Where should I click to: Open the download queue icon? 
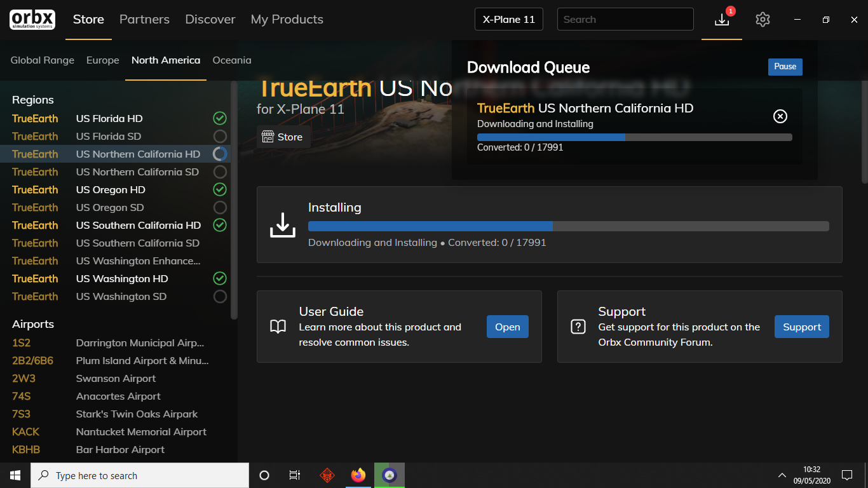click(x=722, y=20)
